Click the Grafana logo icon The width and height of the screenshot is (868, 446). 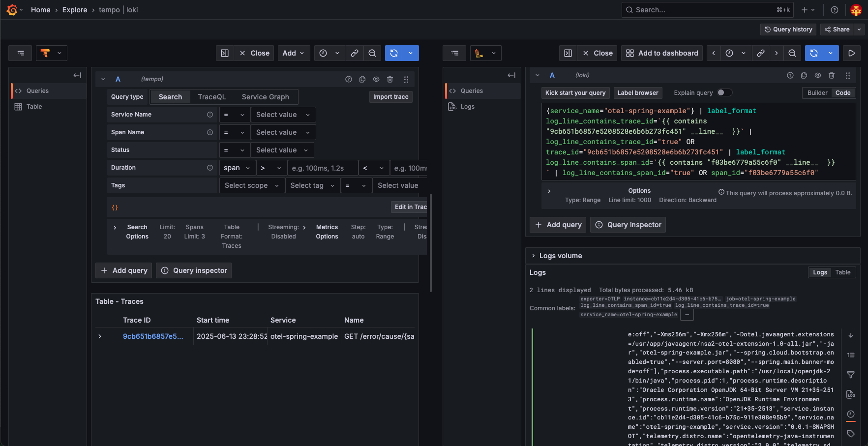tap(12, 10)
